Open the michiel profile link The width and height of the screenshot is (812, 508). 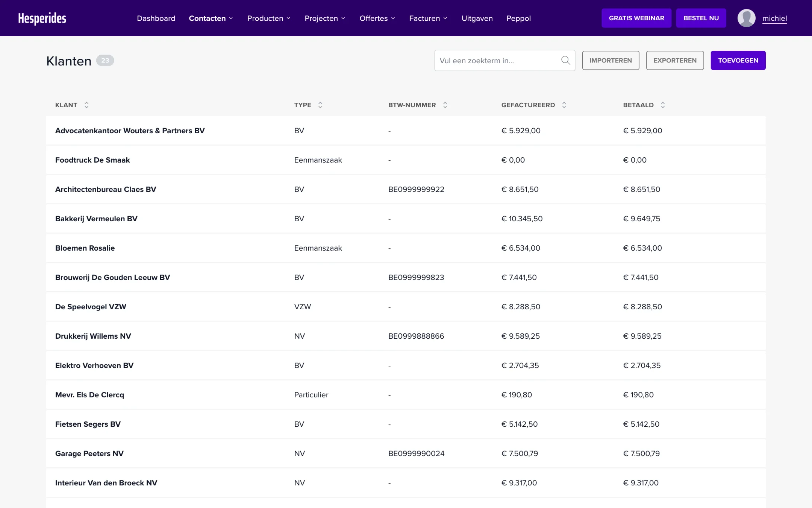coord(774,18)
